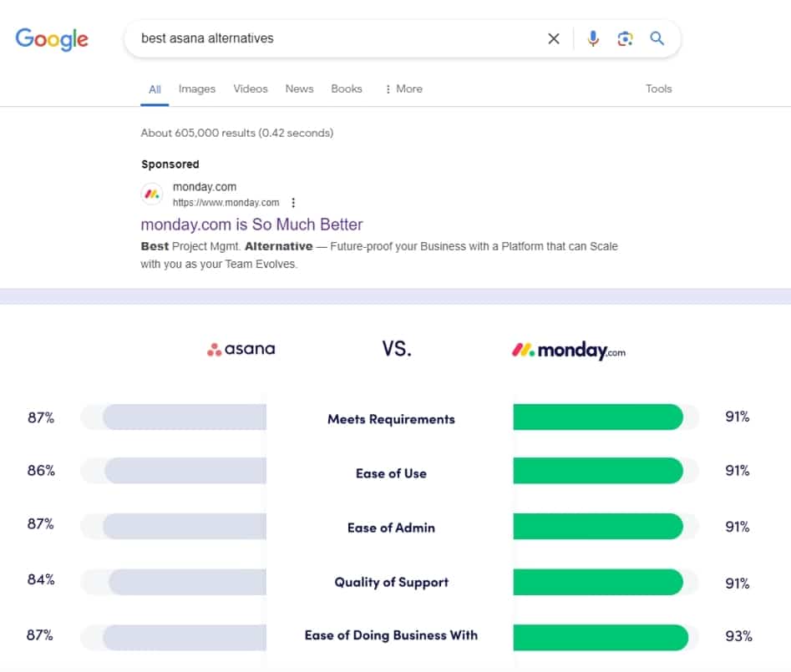Select the Videos tab

[250, 88]
